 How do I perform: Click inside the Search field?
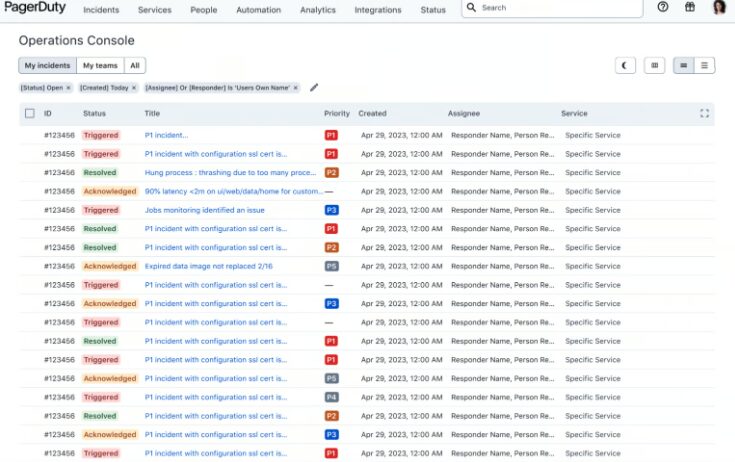tap(552, 8)
